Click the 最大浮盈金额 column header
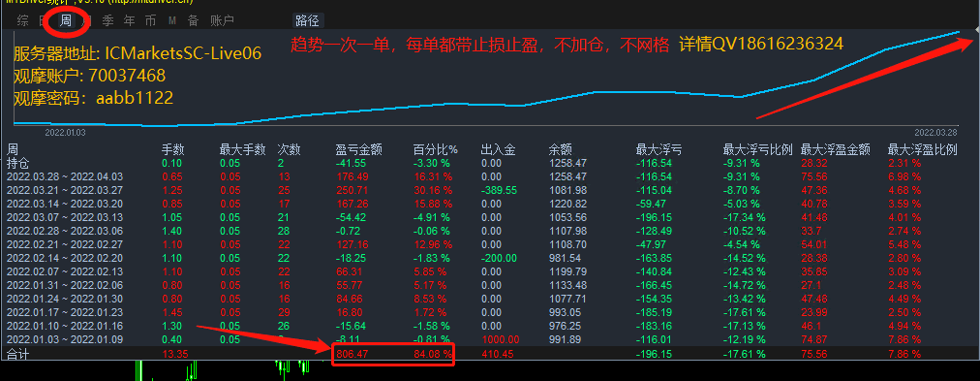Viewport: 980px width, 381px height. (x=835, y=149)
